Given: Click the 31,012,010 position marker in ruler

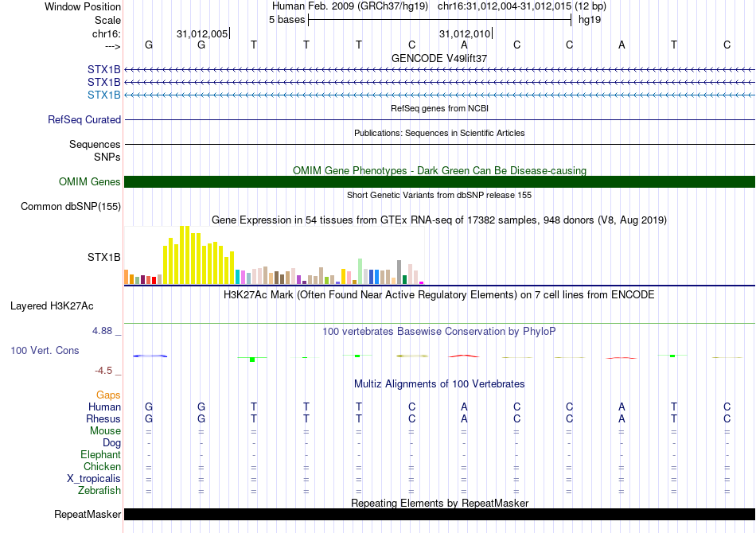Looking at the screenshot, I should (x=465, y=33).
